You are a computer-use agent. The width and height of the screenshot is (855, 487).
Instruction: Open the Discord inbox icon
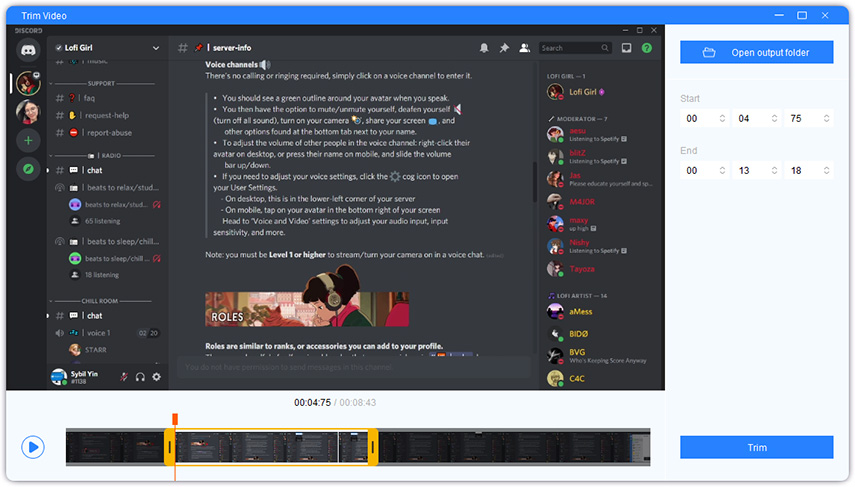coord(627,48)
